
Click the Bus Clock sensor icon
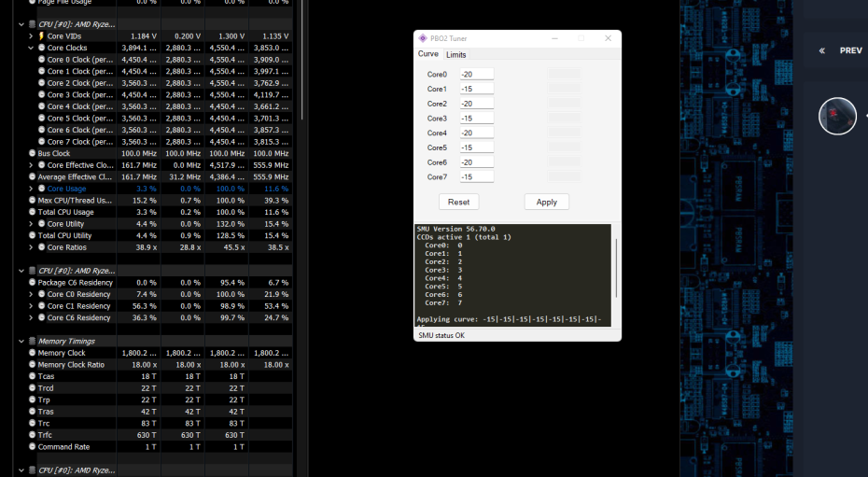coord(33,153)
